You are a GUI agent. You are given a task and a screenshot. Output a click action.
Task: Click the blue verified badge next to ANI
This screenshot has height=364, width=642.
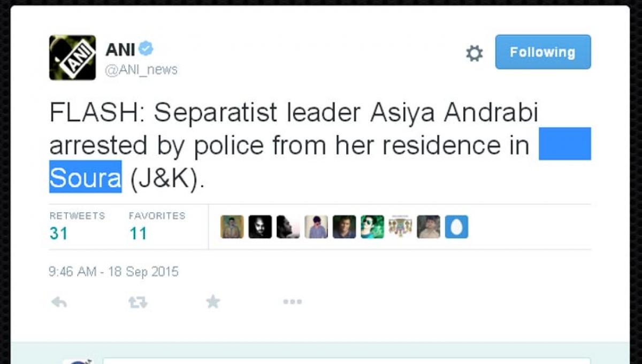pyautogui.click(x=146, y=49)
